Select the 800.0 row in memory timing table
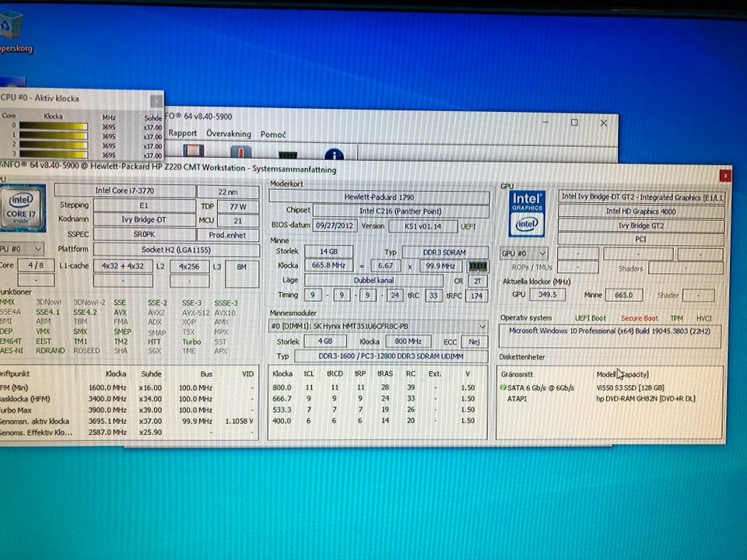This screenshot has height=560, width=747. [x=377, y=387]
